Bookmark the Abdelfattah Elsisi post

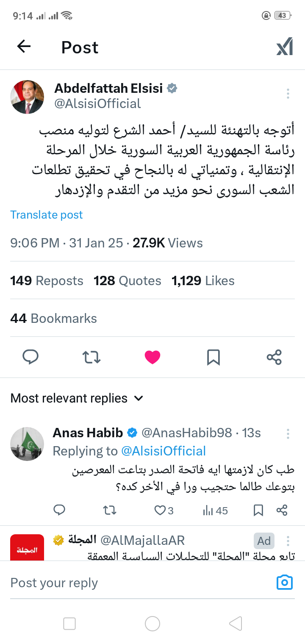tap(213, 357)
